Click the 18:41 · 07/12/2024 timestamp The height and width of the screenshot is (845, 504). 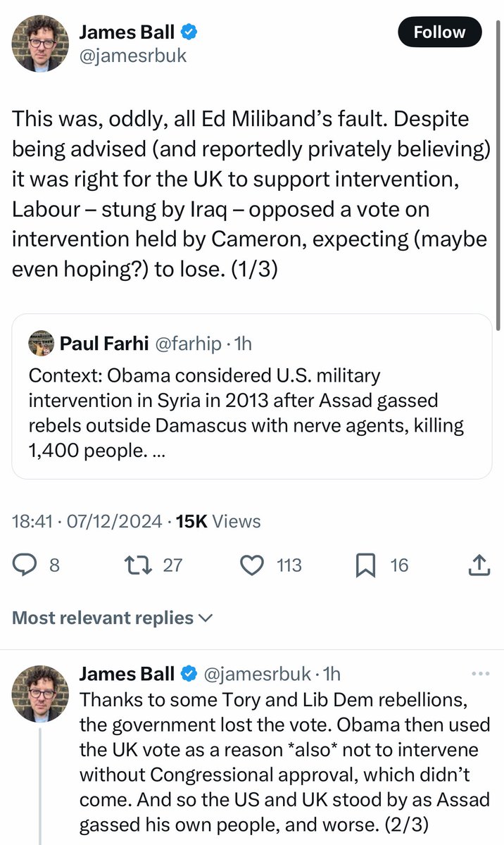[88, 521]
